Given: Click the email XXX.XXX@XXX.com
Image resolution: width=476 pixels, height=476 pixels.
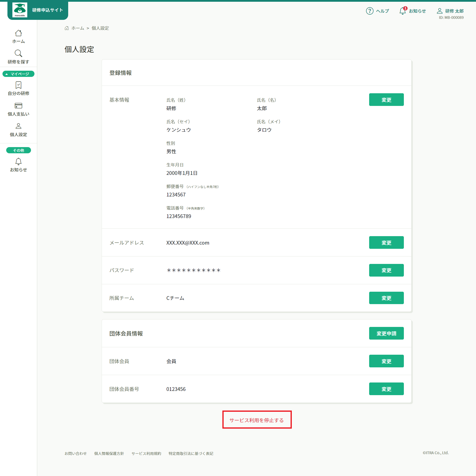Looking at the screenshot, I should 188,243.
